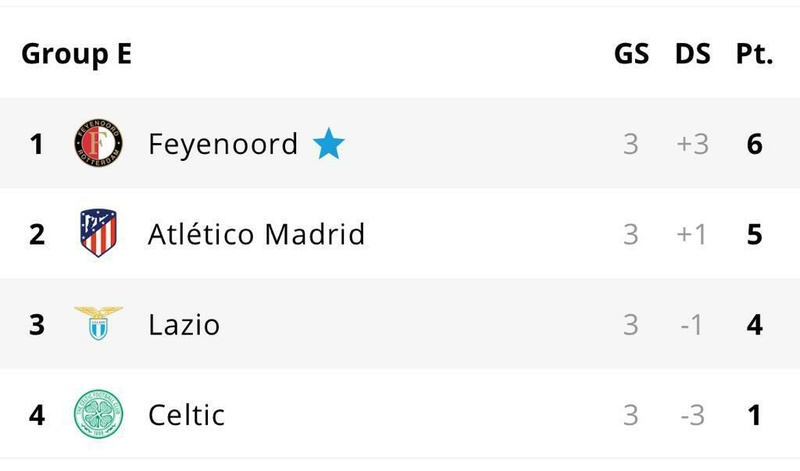
Task: Click the Lazio eagle crest icon
Action: [98, 324]
